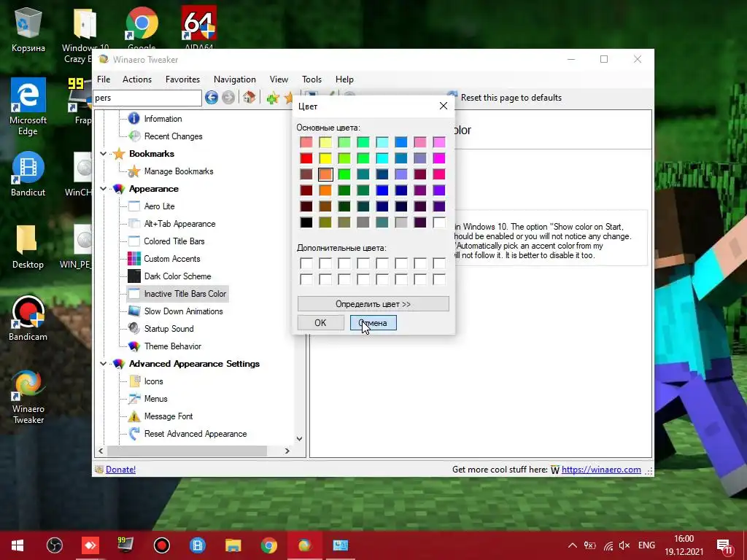Open Winaero Tweaker desktop shortcut
The height and width of the screenshot is (560, 747).
pos(28,397)
